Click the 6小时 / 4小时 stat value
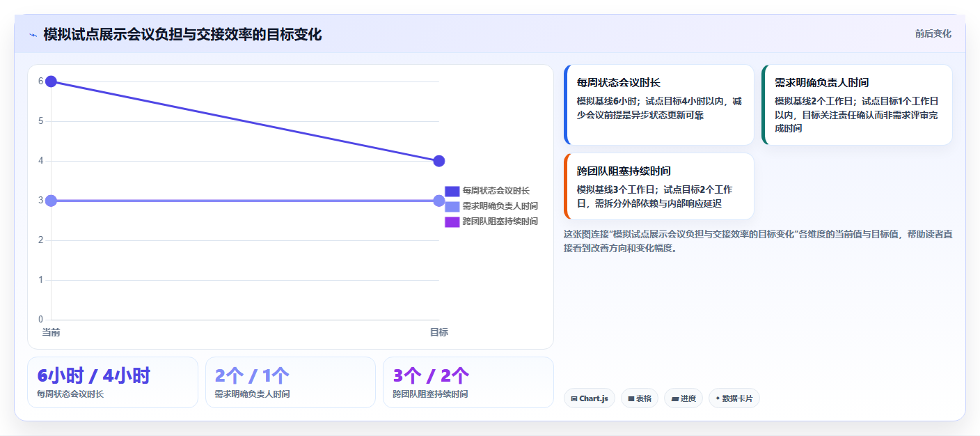This screenshot has width=980, height=436. (x=94, y=375)
